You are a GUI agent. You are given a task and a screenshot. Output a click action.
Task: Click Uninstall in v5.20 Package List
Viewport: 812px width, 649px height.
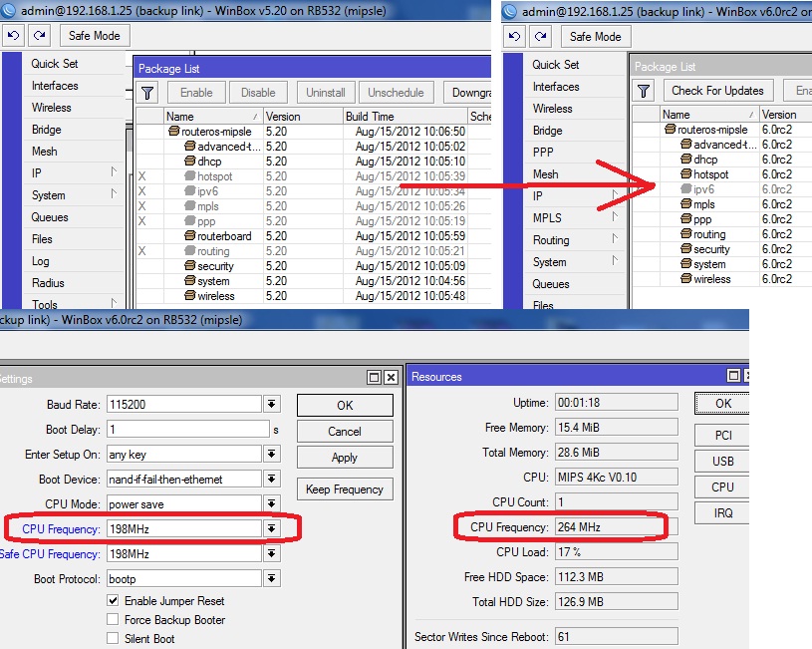point(326,93)
